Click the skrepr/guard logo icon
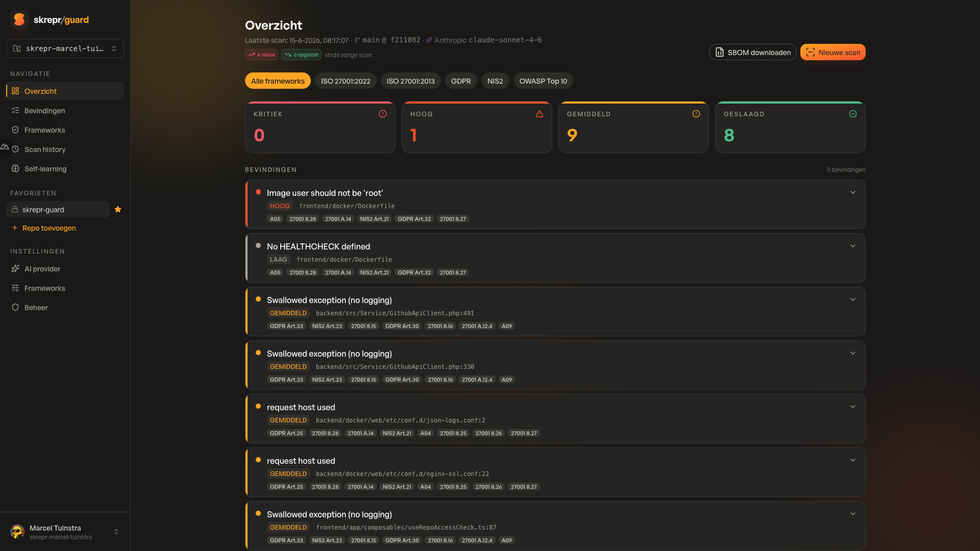Image resolution: width=980 pixels, height=551 pixels. tap(19, 19)
